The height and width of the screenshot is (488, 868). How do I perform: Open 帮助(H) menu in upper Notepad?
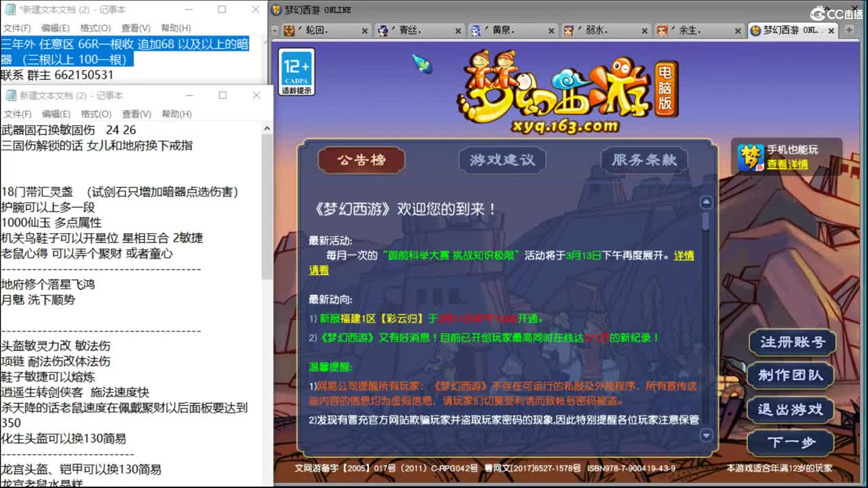point(176,28)
